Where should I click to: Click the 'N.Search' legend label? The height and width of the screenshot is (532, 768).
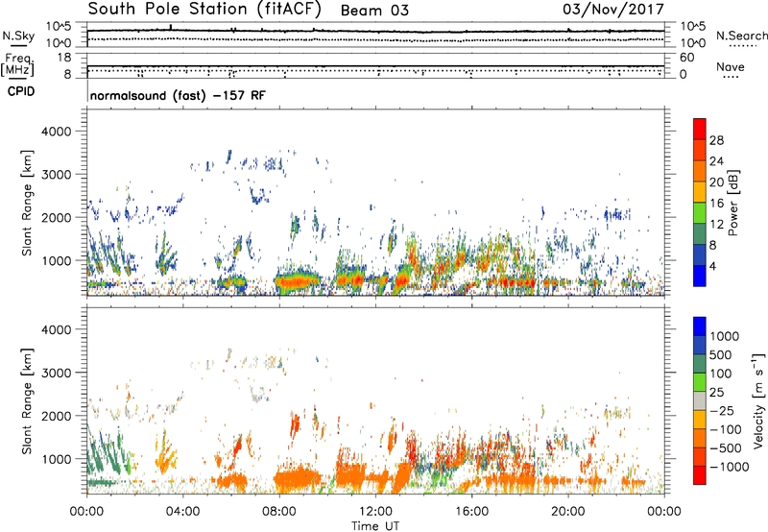coord(742,36)
